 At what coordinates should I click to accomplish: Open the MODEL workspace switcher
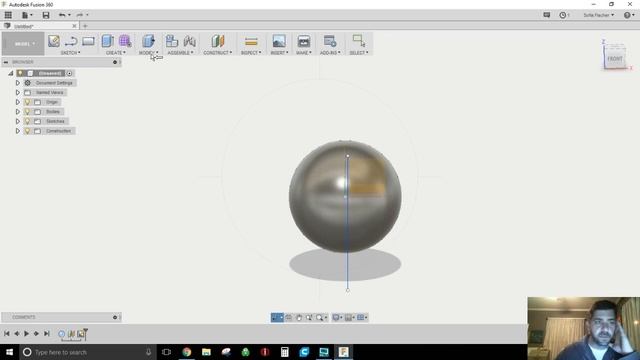(23, 44)
